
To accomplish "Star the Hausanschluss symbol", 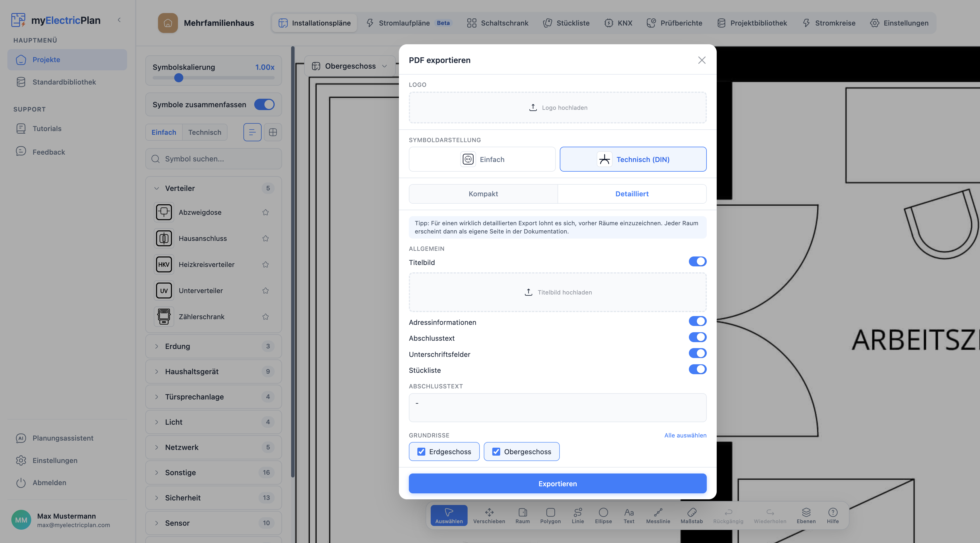I will 266,239.
